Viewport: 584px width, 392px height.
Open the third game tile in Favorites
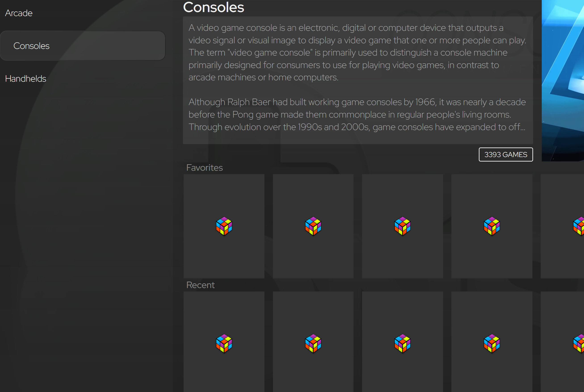point(402,226)
